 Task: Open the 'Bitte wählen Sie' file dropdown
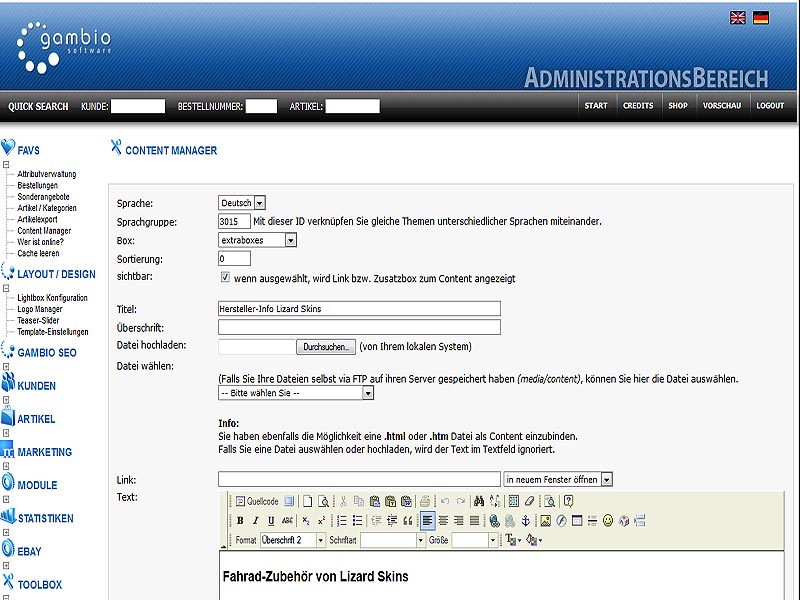coord(296,393)
